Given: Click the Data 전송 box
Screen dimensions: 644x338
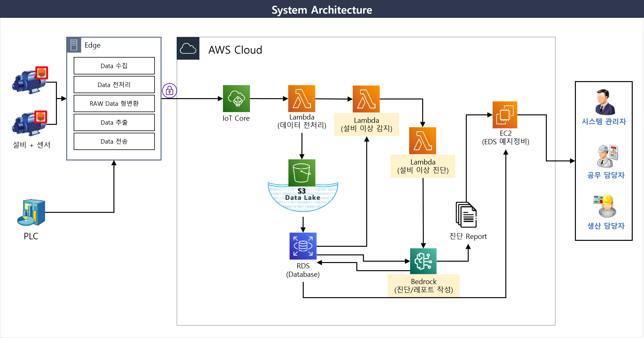Looking at the screenshot, I should point(114,141).
